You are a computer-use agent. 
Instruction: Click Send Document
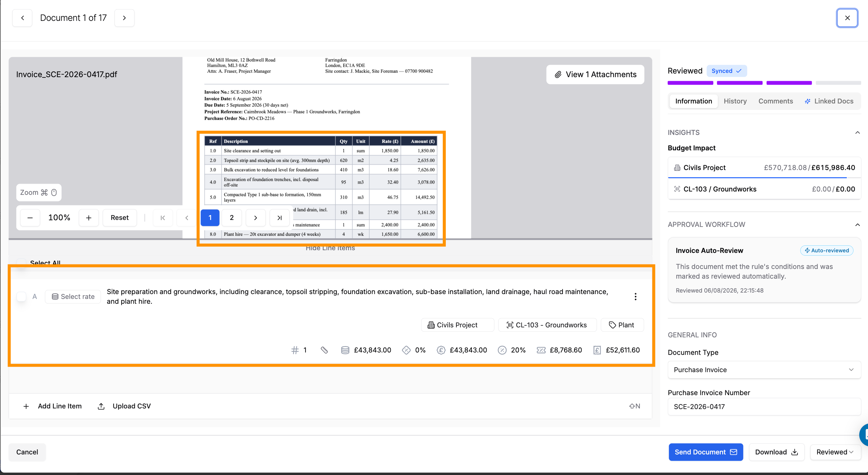pyautogui.click(x=706, y=452)
